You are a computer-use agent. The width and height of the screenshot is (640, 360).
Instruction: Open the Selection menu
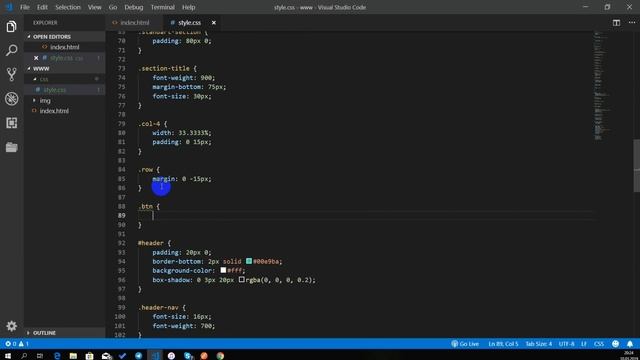[68, 7]
